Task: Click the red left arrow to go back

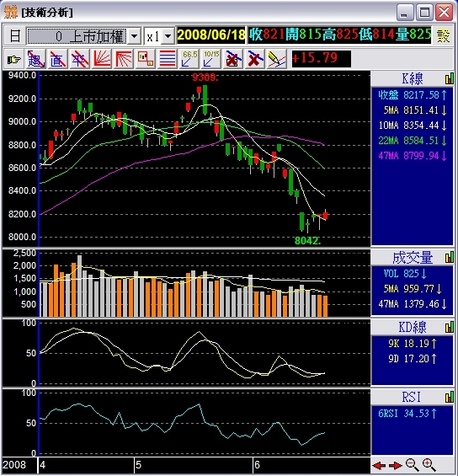Action: click(x=379, y=465)
